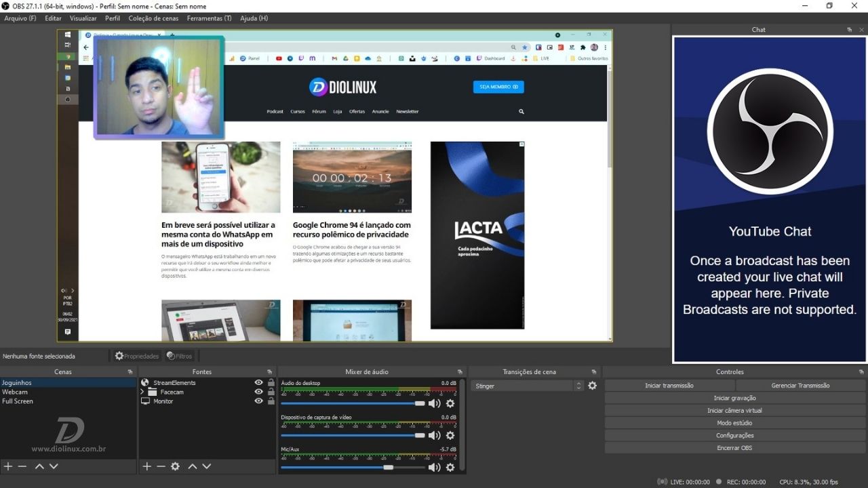Undock the Mixer de áudio panel
868x488 pixels.
[x=460, y=372]
